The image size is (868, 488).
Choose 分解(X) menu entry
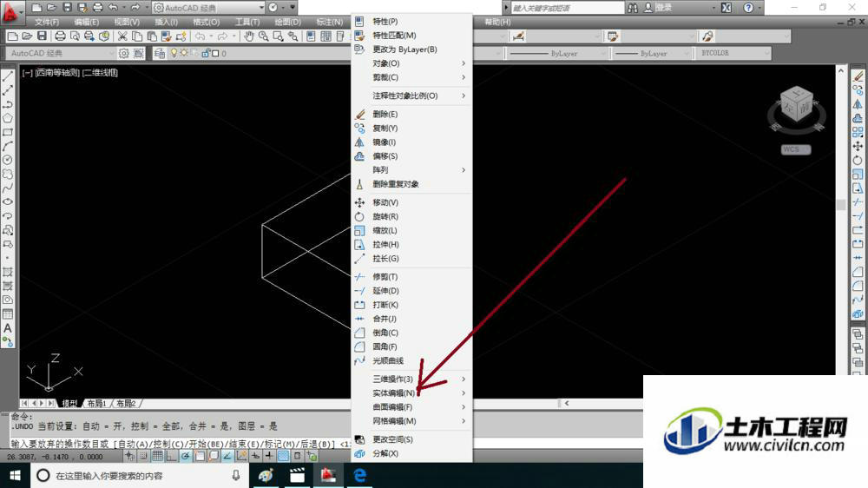tap(411, 453)
